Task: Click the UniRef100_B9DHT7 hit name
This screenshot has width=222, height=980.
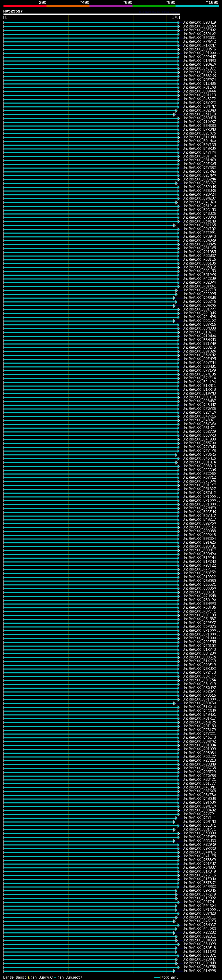Action: click(x=199, y=550)
